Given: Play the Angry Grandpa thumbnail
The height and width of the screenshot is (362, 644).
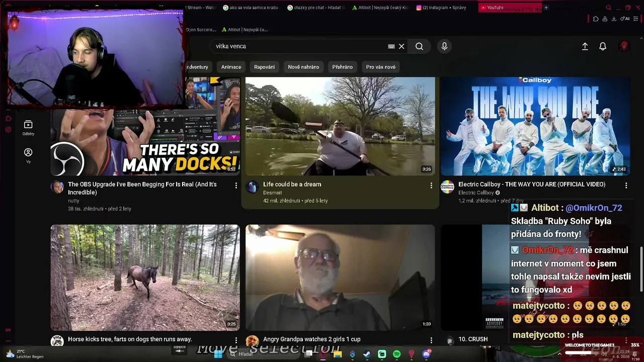Looking at the screenshot, I should point(340,278).
